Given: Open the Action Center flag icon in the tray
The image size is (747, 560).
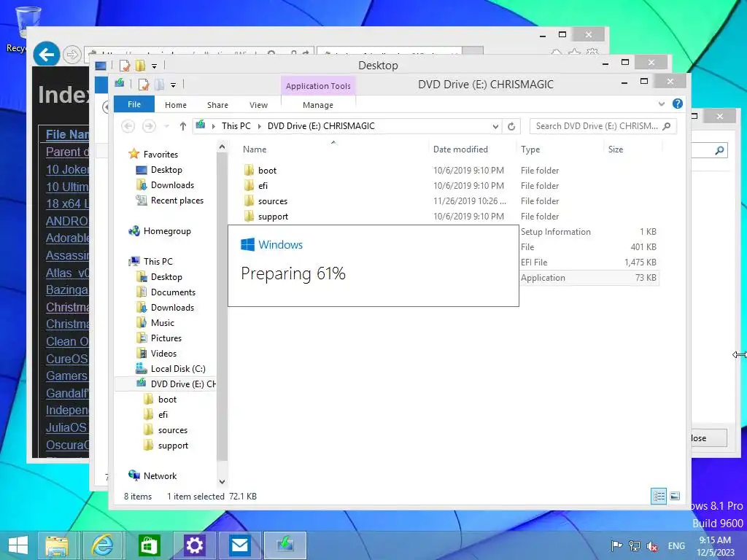Looking at the screenshot, I should pos(616,545).
